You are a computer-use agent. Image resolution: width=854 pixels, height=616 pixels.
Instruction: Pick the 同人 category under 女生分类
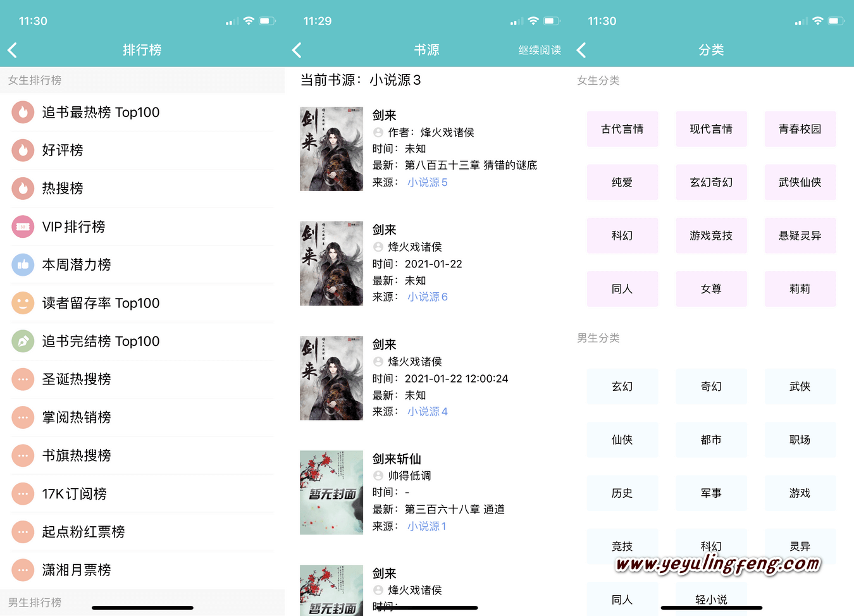pyautogui.click(x=622, y=289)
